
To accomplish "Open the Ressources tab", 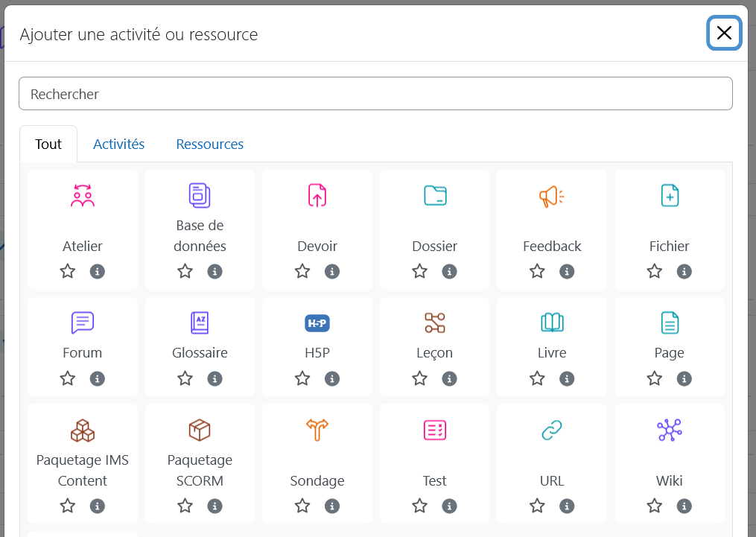I will [x=210, y=144].
